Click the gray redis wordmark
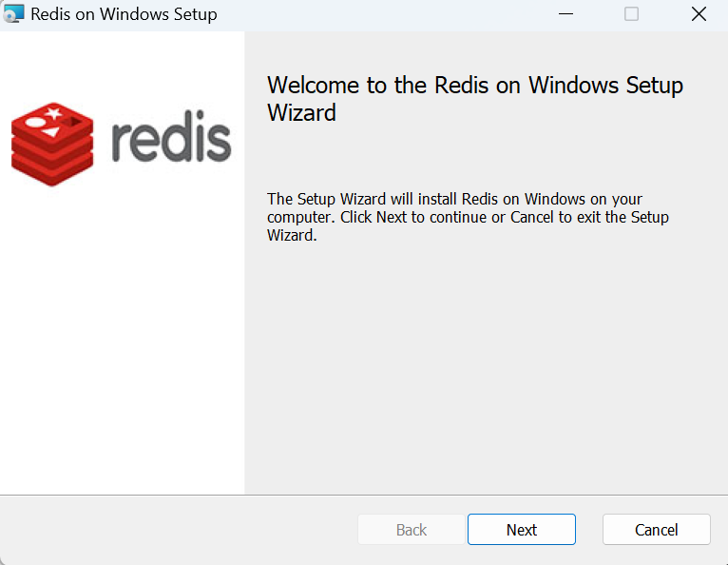Image resolution: width=728 pixels, height=565 pixels. tap(171, 136)
